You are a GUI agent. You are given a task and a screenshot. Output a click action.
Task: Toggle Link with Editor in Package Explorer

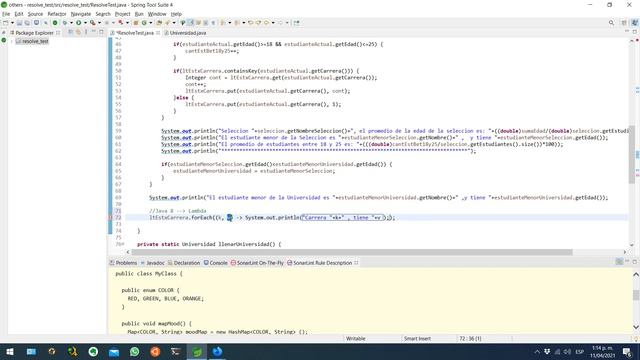coord(78,32)
